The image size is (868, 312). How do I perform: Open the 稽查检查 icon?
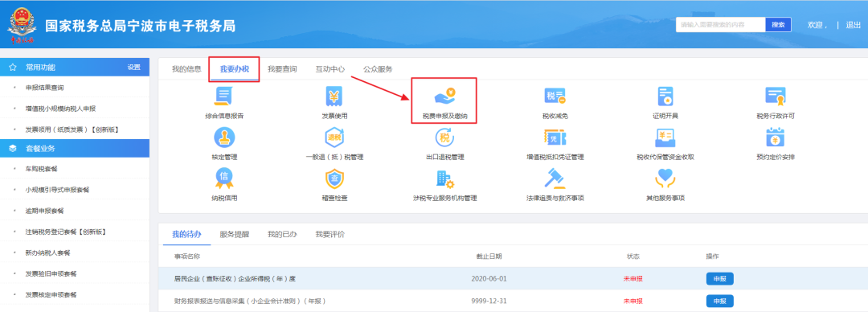pyautogui.click(x=334, y=179)
